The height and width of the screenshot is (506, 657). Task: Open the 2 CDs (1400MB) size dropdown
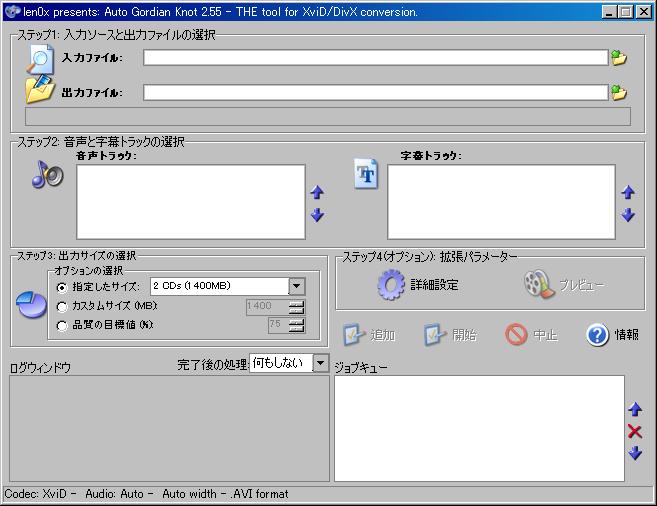click(x=297, y=287)
